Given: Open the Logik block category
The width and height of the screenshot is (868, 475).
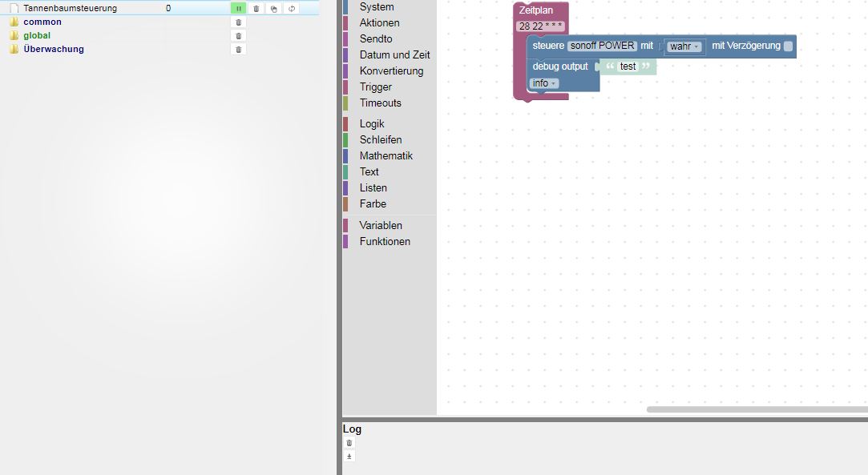Looking at the screenshot, I should pos(371,124).
